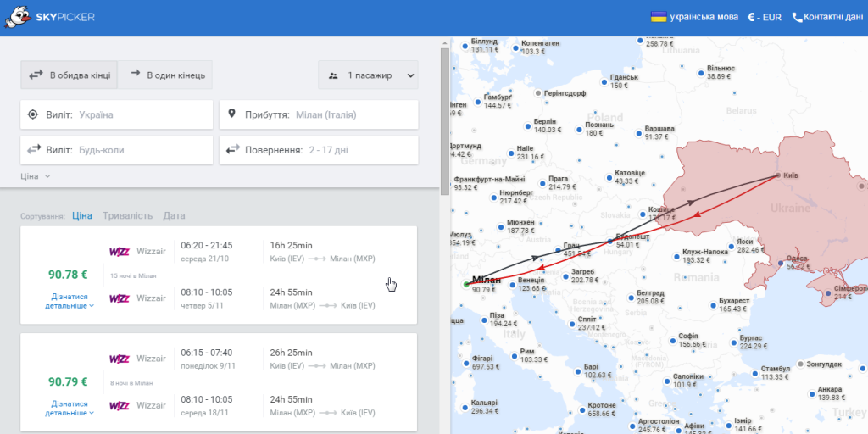Click the Прибуття Мілан (Італія) arrival field

click(319, 114)
